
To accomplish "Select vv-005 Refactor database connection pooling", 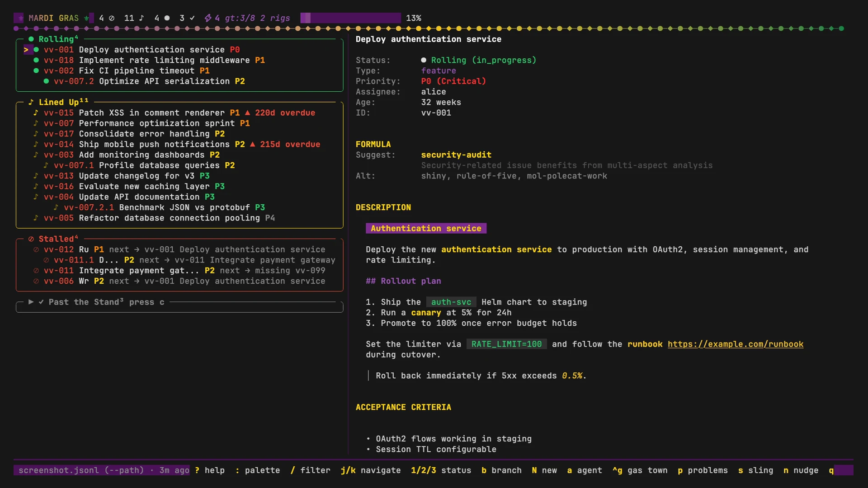I will coord(179,218).
